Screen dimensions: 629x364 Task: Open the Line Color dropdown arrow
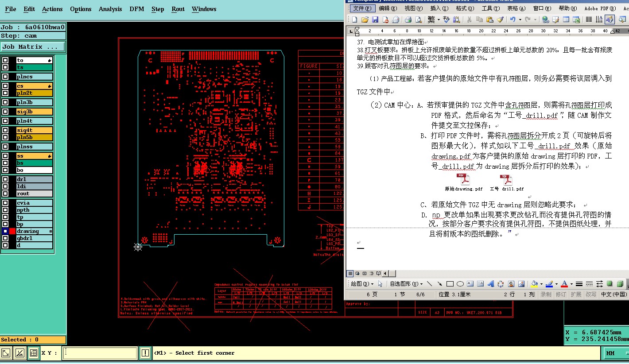(x=556, y=284)
